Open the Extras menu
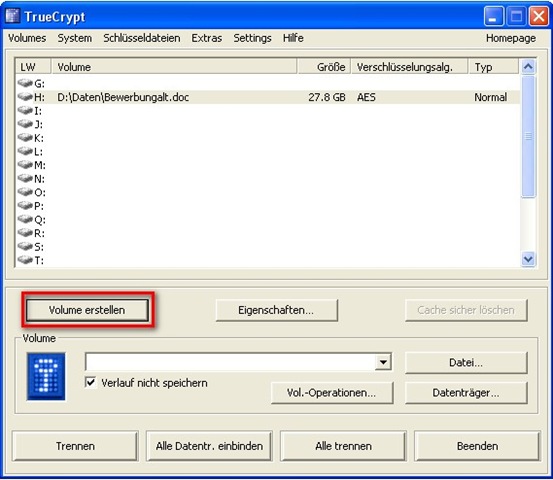The height and width of the screenshot is (480, 553). 207,38
